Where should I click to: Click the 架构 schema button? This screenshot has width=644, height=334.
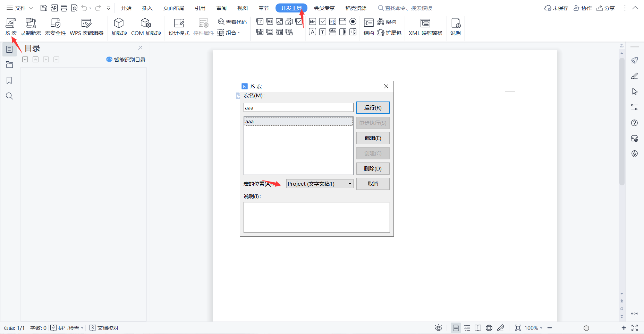coord(387,22)
